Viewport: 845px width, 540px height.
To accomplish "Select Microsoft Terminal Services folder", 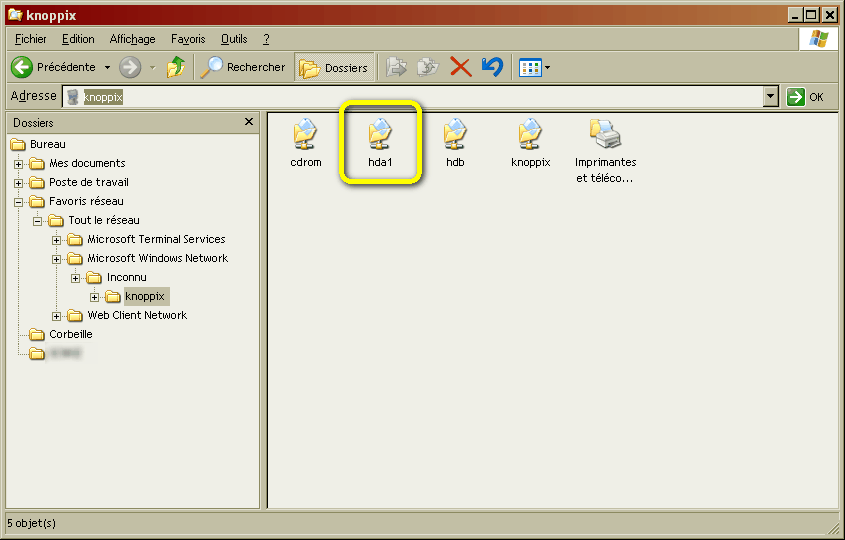I will [x=156, y=239].
